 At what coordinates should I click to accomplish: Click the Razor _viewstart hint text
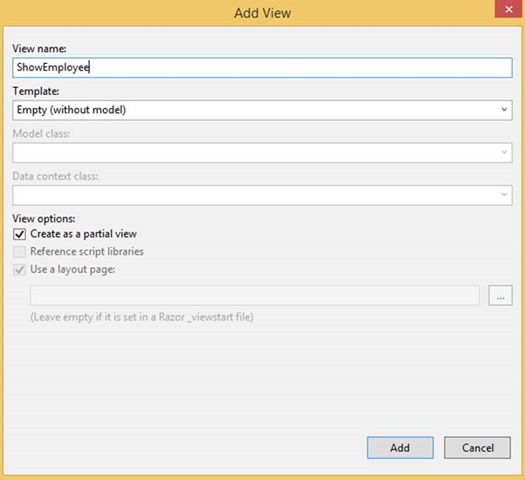click(x=142, y=317)
